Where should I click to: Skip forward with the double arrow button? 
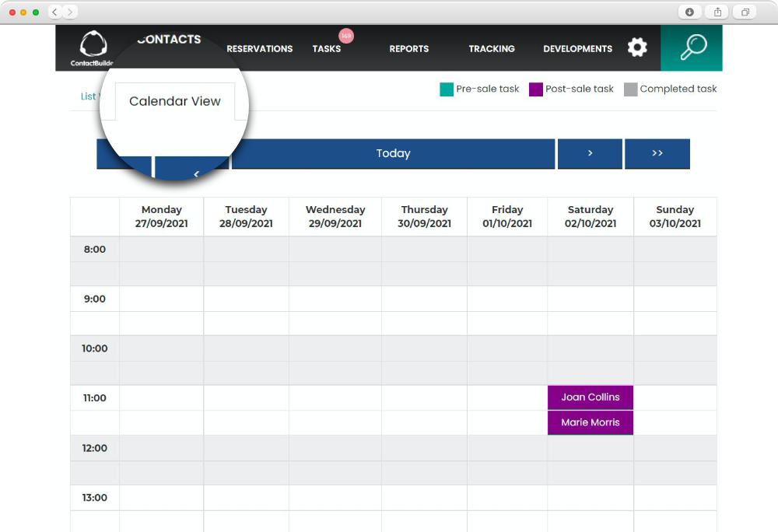point(657,153)
